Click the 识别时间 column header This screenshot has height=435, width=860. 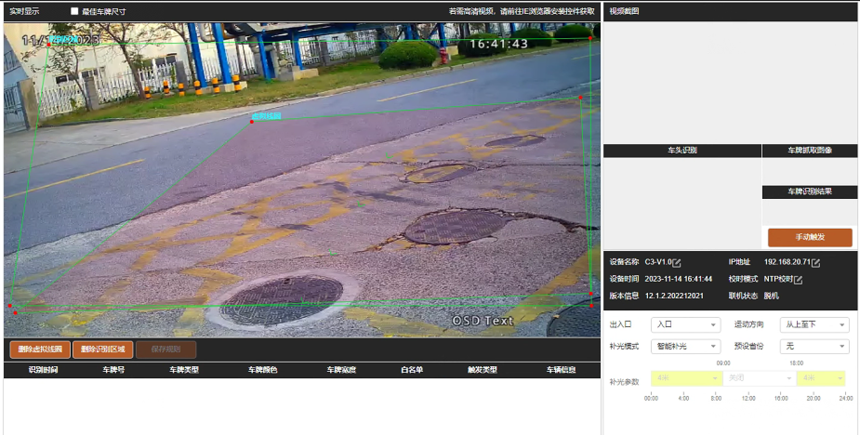click(x=43, y=370)
